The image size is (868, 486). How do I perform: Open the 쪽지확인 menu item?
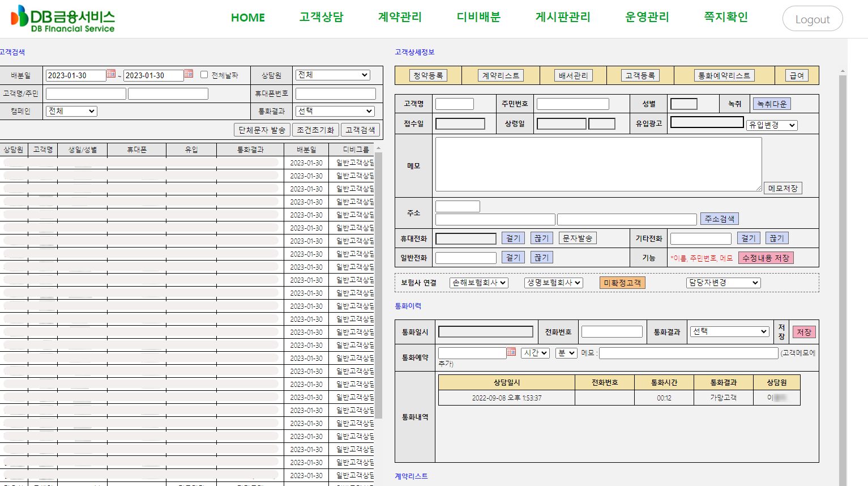pos(725,18)
